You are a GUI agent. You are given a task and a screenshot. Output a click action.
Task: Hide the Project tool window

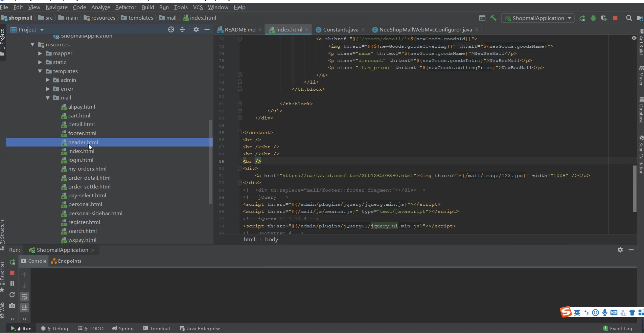tap(207, 30)
